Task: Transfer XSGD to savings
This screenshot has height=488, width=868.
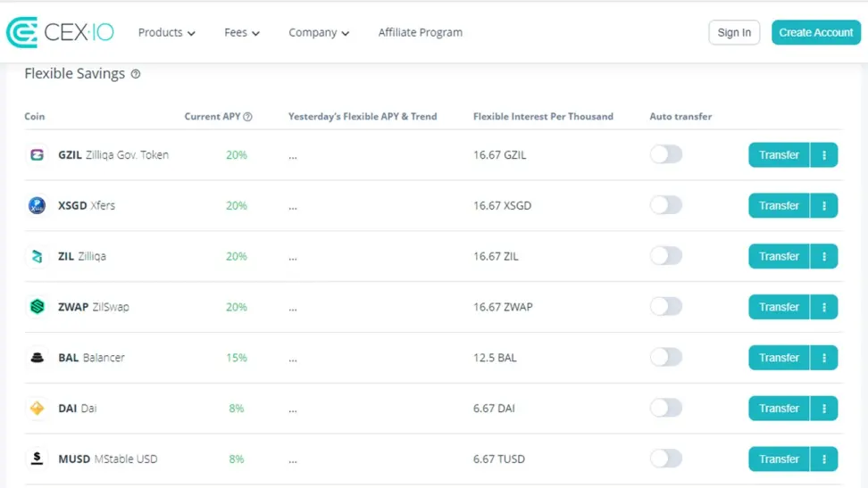Action: [x=779, y=205]
